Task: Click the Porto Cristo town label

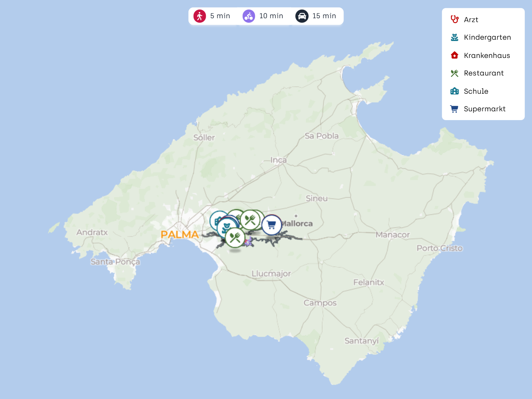Action: tap(439, 248)
